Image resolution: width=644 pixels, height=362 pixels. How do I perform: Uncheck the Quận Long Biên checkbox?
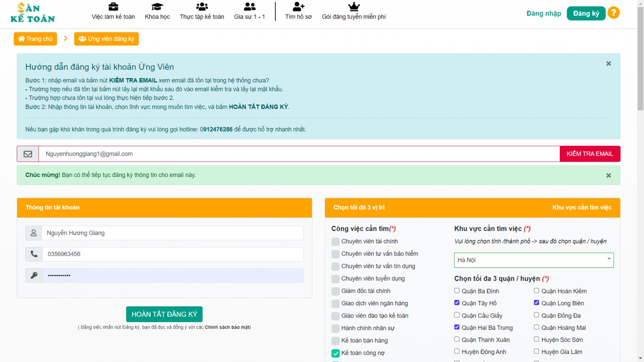537,303
